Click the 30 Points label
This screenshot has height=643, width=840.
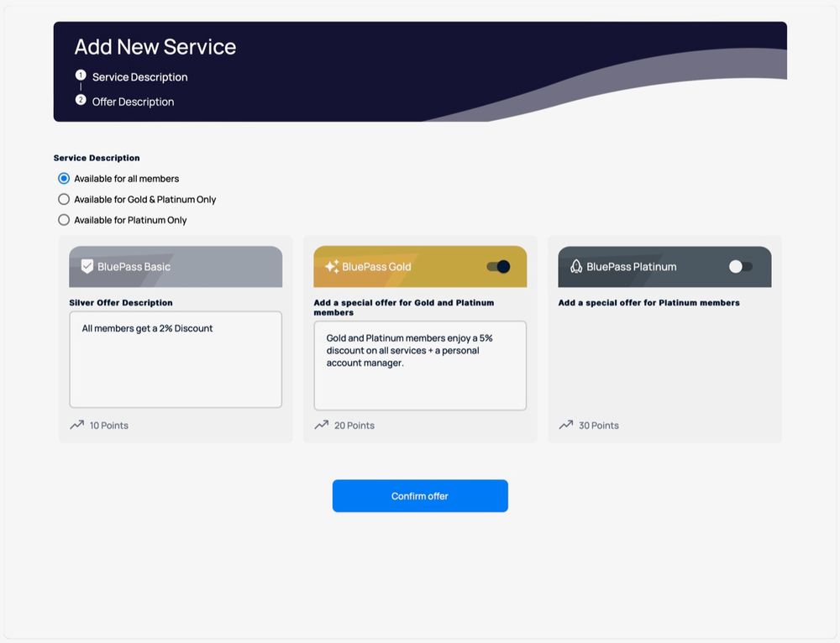pyautogui.click(x=598, y=426)
